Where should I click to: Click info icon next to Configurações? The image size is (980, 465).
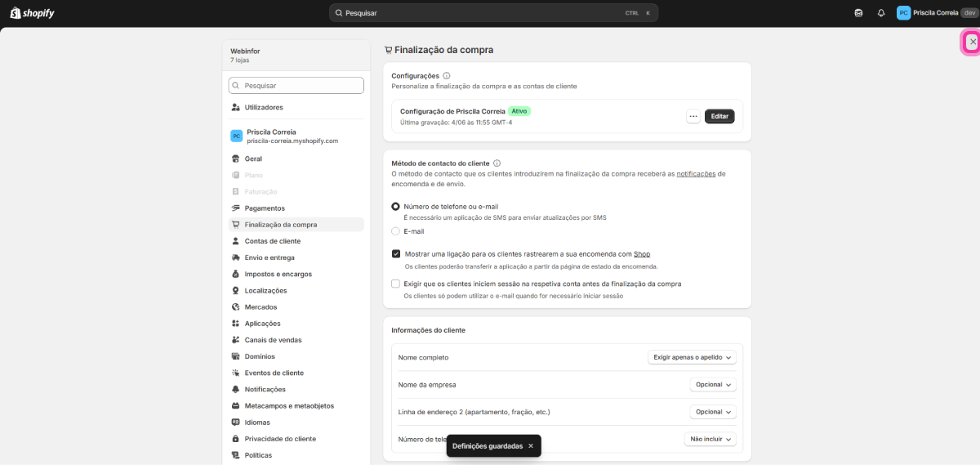coord(446,75)
